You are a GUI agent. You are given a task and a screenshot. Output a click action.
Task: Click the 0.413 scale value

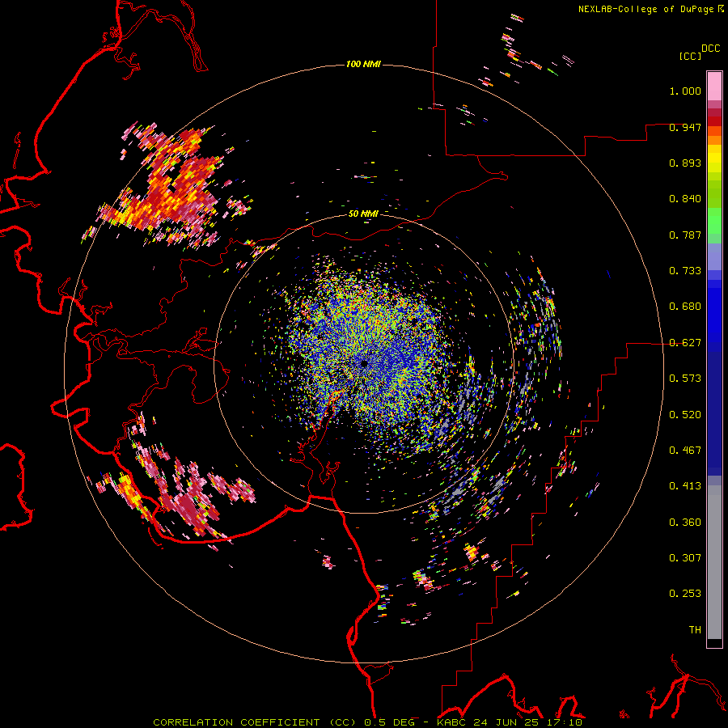coord(685,486)
